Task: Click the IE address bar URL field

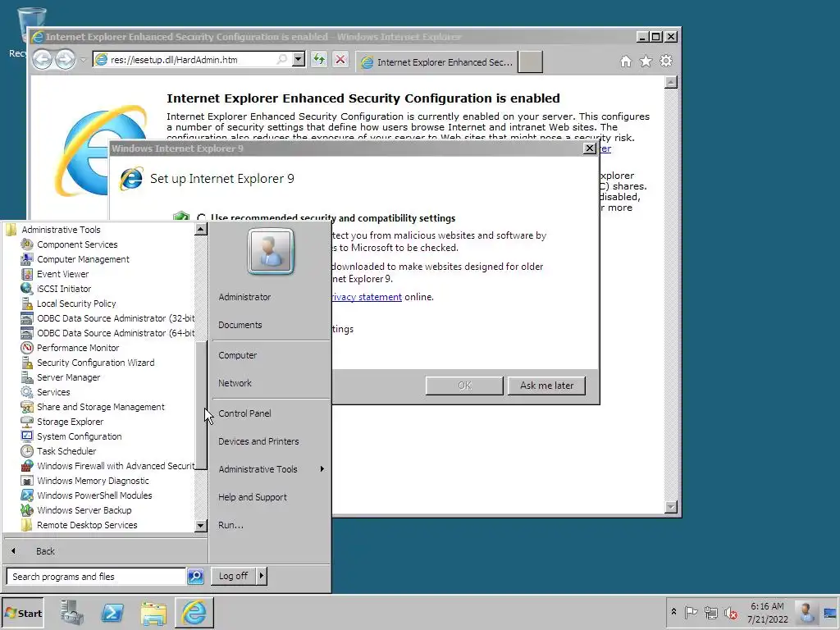Action: click(x=193, y=59)
